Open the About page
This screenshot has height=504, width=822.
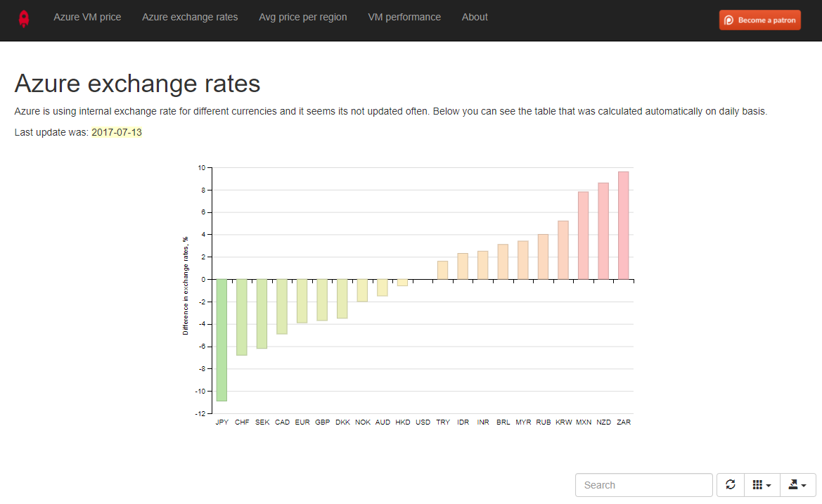[x=475, y=18]
